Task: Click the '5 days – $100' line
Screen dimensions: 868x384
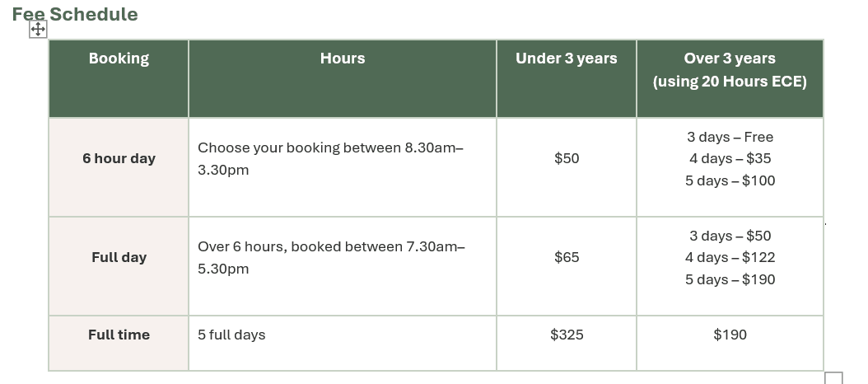Action: (730, 180)
